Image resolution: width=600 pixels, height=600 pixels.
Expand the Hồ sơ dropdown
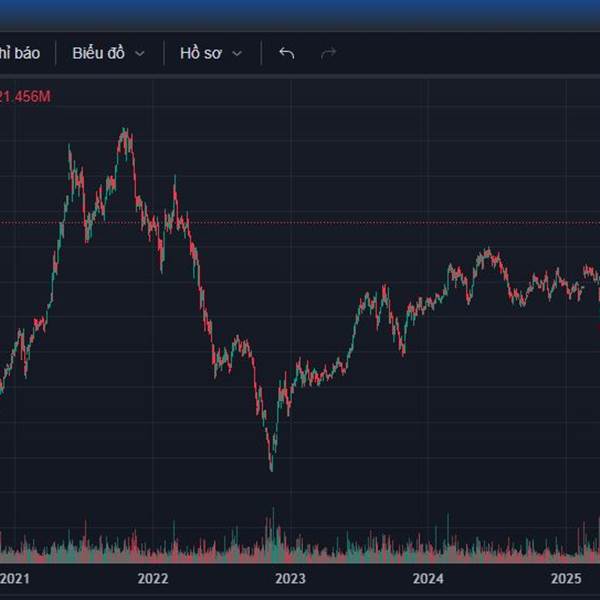pyautogui.click(x=211, y=53)
